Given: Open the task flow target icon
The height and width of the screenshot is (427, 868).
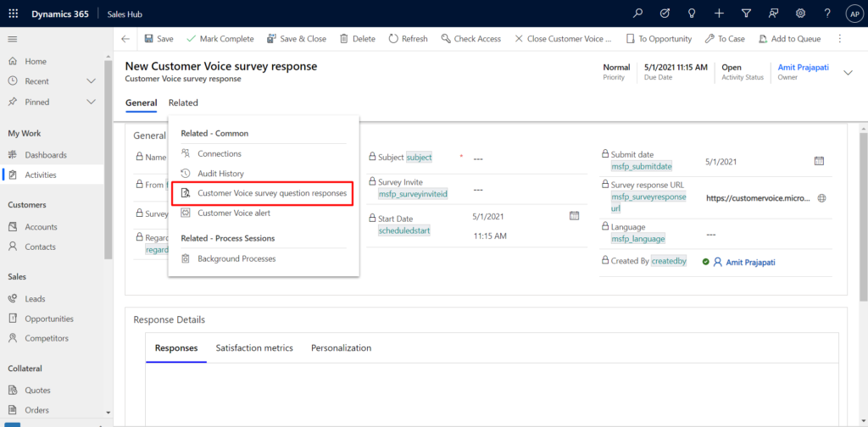Looking at the screenshot, I should click(665, 14).
